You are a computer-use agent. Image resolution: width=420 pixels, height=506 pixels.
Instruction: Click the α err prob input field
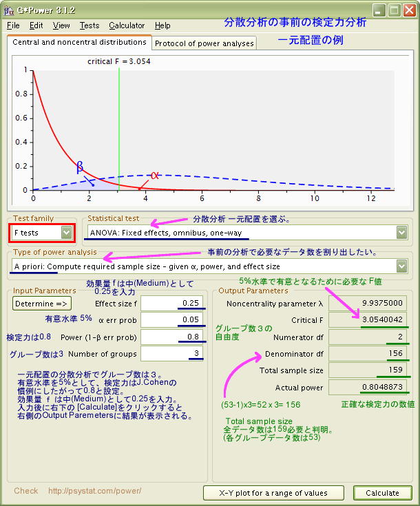[x=171, y=320]
